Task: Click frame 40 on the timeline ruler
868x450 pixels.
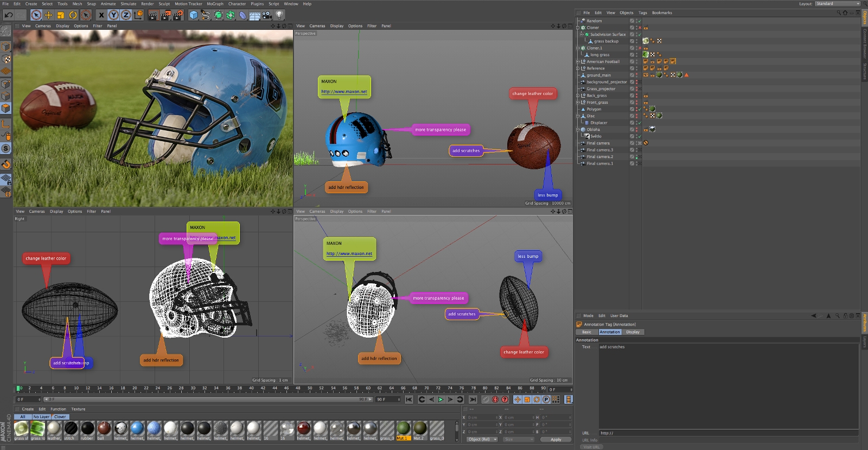Action: 251,388
